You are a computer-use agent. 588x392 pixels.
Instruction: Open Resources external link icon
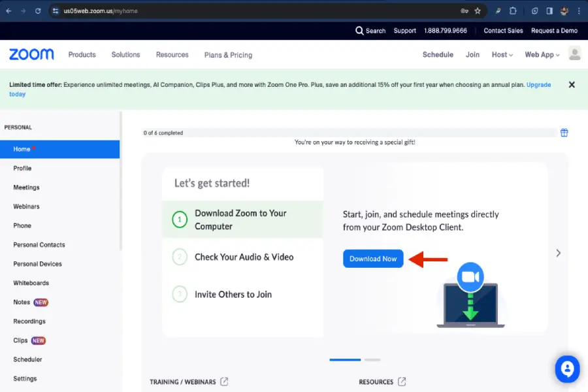(x=402, y=382)
